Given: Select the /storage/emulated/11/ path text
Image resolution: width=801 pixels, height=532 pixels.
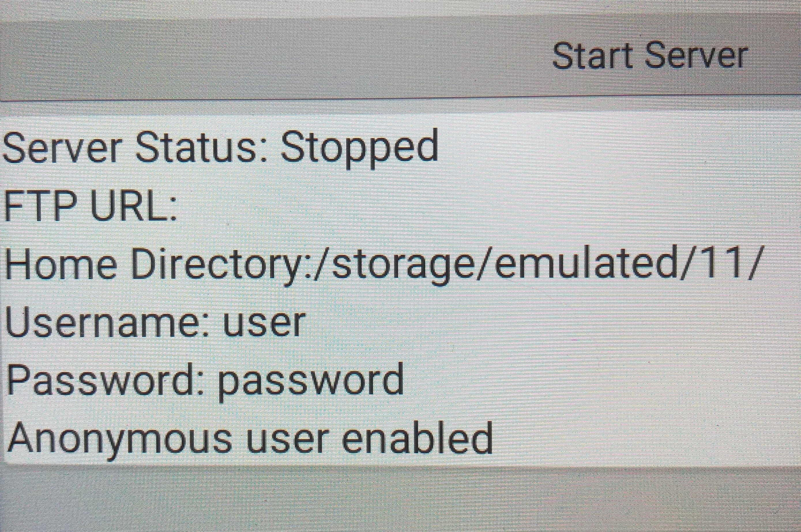Looking at the screenshot, I should tap(533, 265).
